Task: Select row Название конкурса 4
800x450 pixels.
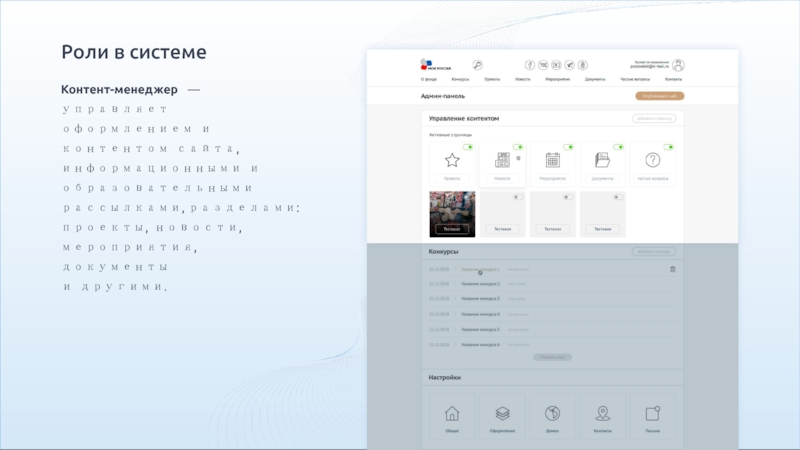Action: [x=553, y=314]
